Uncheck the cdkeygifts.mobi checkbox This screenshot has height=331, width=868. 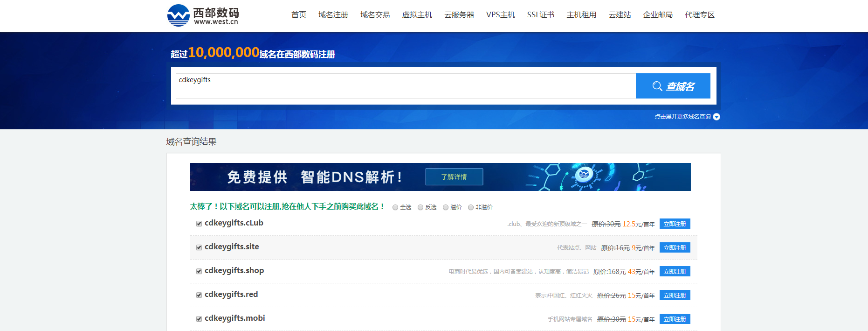(x=199, y=319)
